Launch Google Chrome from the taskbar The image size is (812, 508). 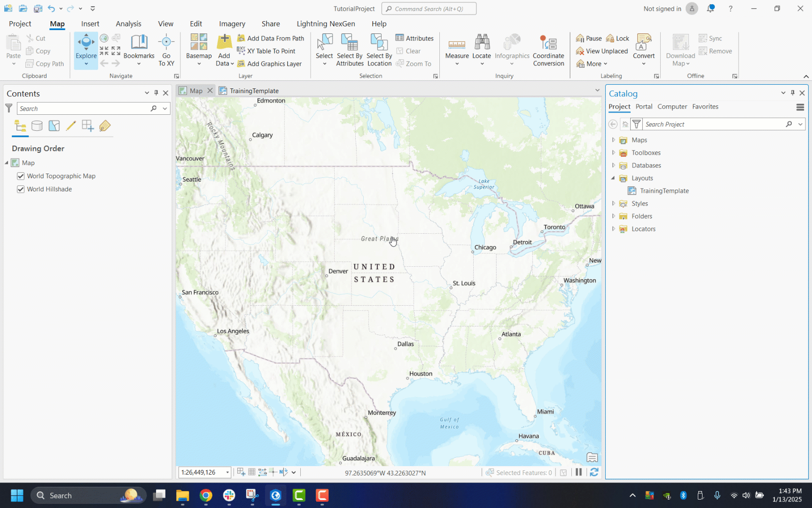point(205,495)
